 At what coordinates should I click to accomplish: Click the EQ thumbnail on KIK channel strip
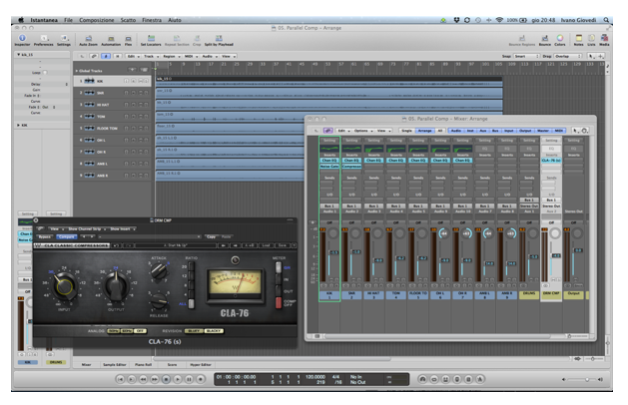click(329, 149)
